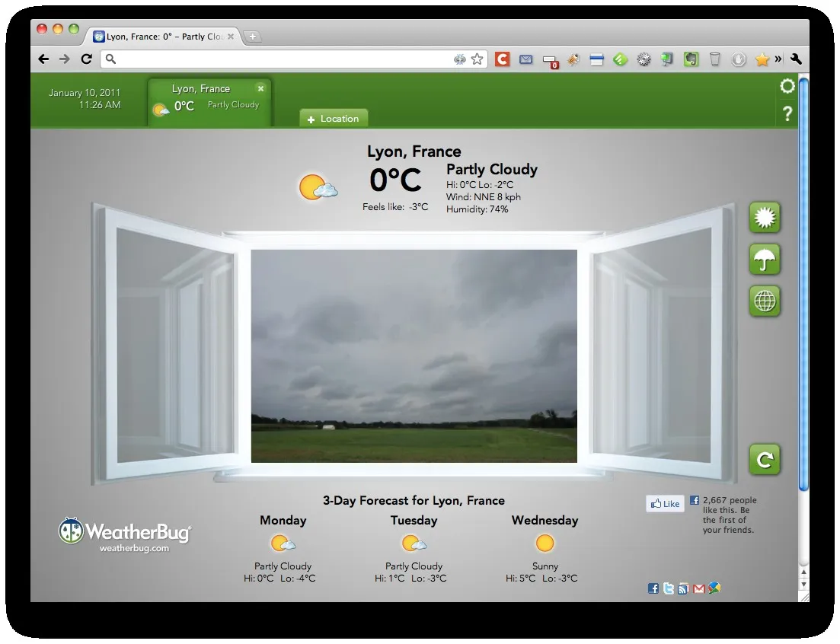Screen dimensions: 840x644
Task: Click the Tuesday forecast weather icon
Action: pos(414,544)
